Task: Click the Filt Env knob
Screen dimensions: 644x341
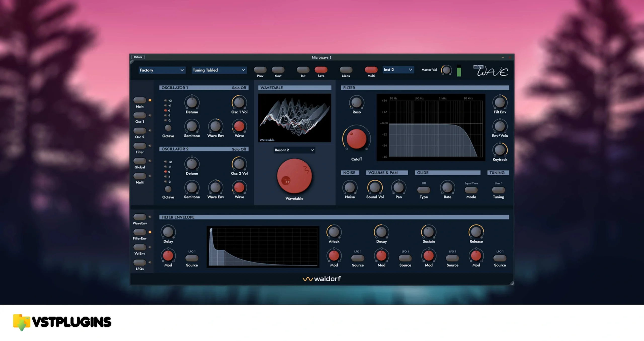Action: (x=500, y=103)
